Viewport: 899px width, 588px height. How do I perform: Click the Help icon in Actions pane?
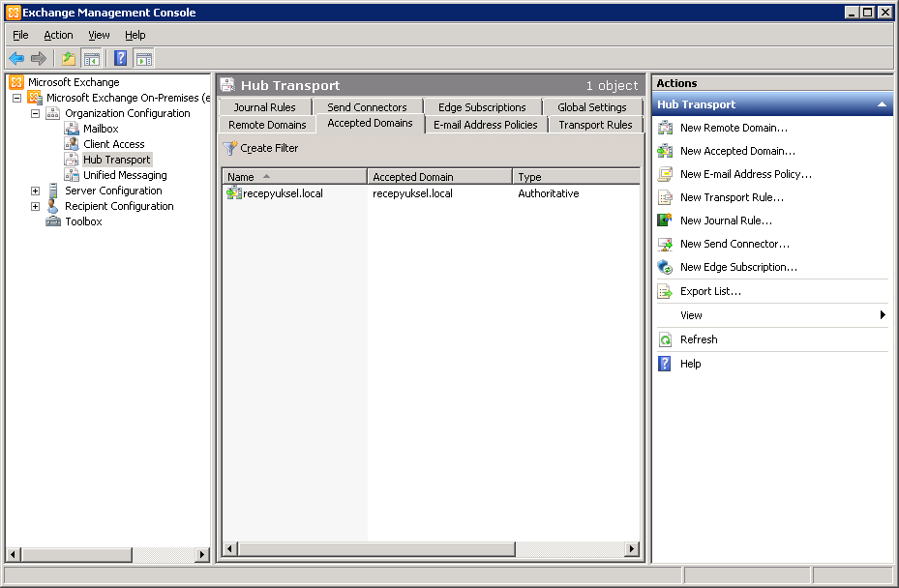point(665,364)
